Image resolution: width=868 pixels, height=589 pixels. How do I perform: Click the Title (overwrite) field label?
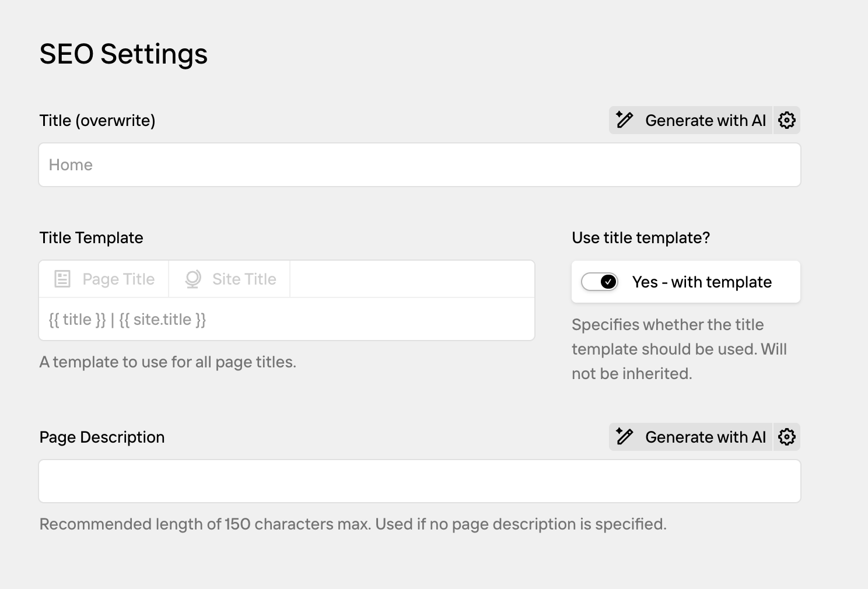point(97,121)
